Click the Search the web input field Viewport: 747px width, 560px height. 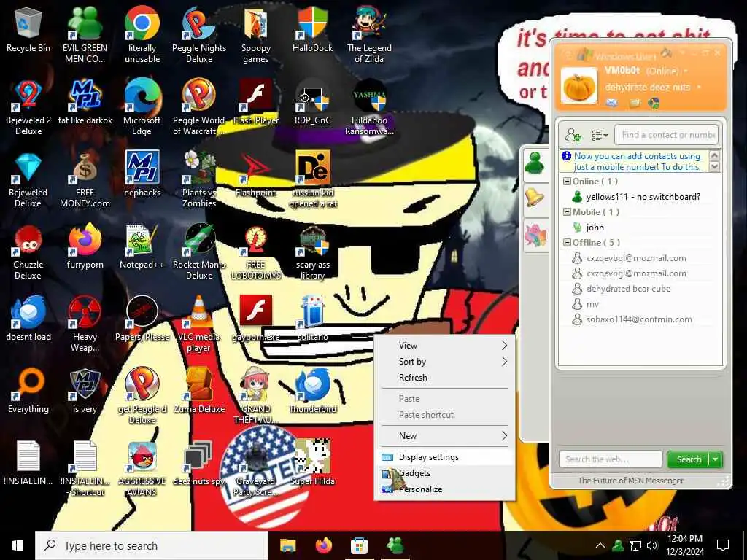[611, 459]
